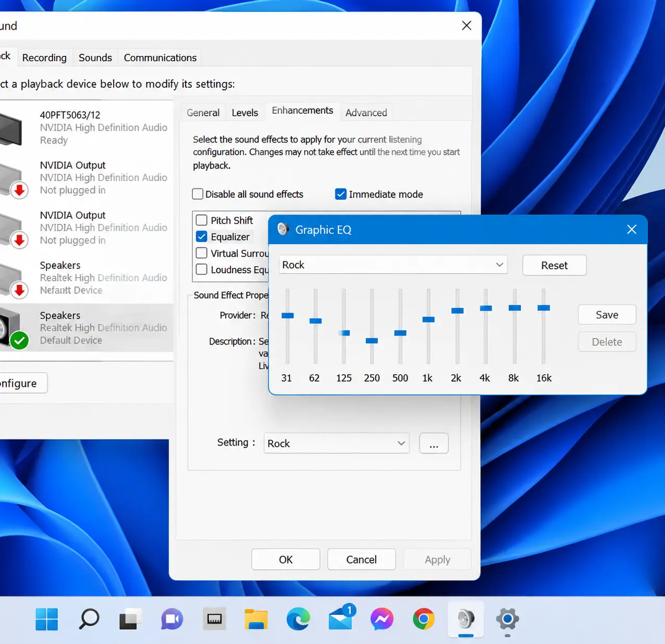Image resolution: width=665 pixels, height=644 pixels.
Task: Click the 125 Hz band slider handle
Action: click(x=344, y=332)
